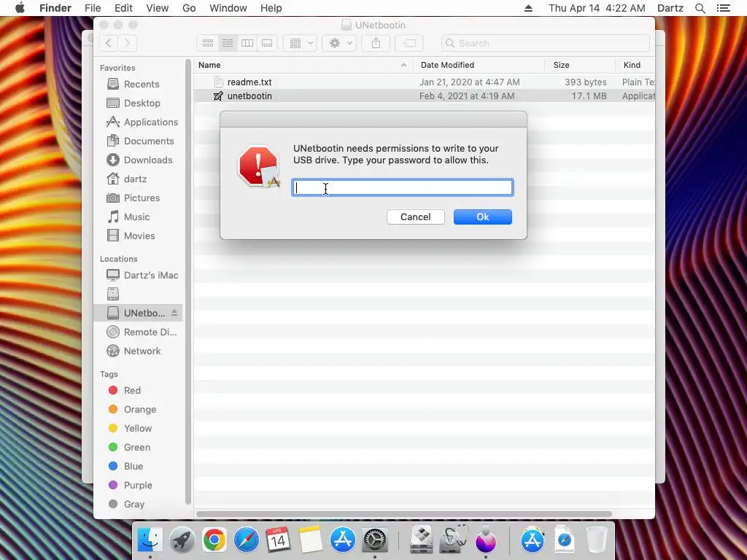Viewport: 747px width, 560px height.
Task: Click the eject icon in menu bar
Action: 528,8
